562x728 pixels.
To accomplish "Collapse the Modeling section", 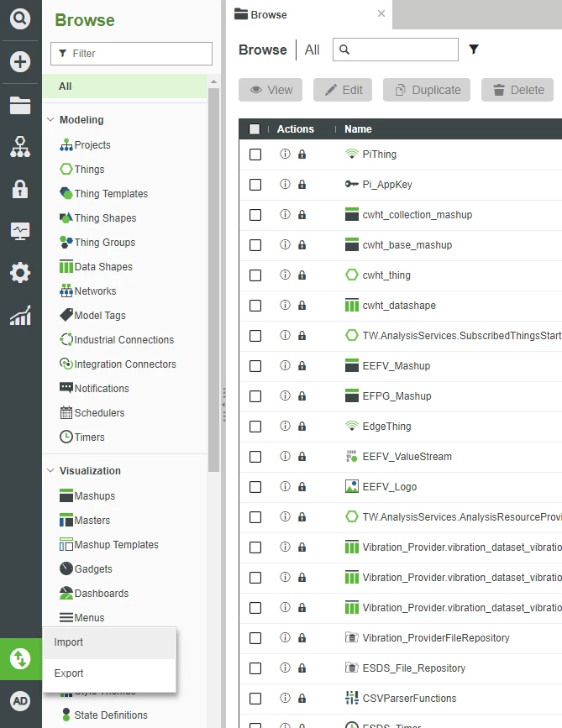I will [x=50, y=120].
